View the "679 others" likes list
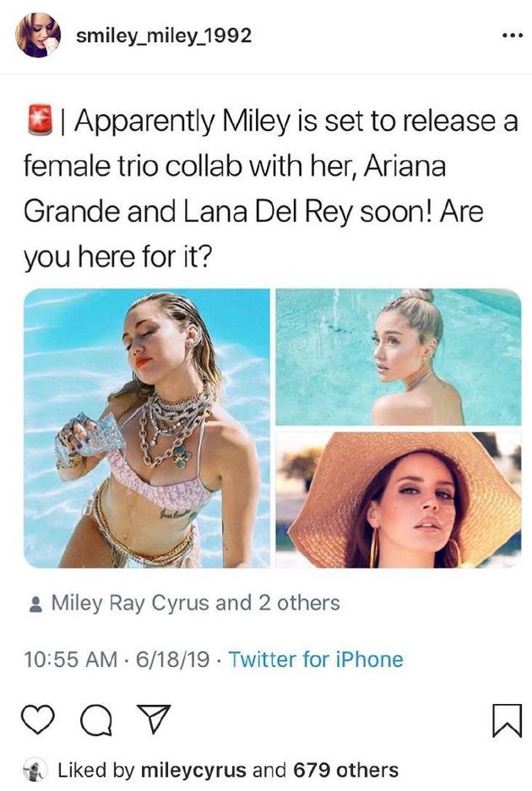 346,770
